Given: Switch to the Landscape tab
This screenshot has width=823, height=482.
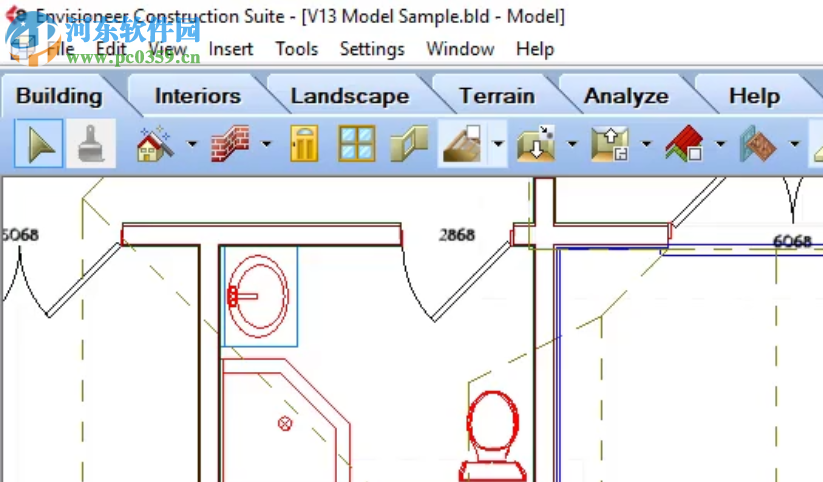Looking at the screenshot, I should click(350, 96).
